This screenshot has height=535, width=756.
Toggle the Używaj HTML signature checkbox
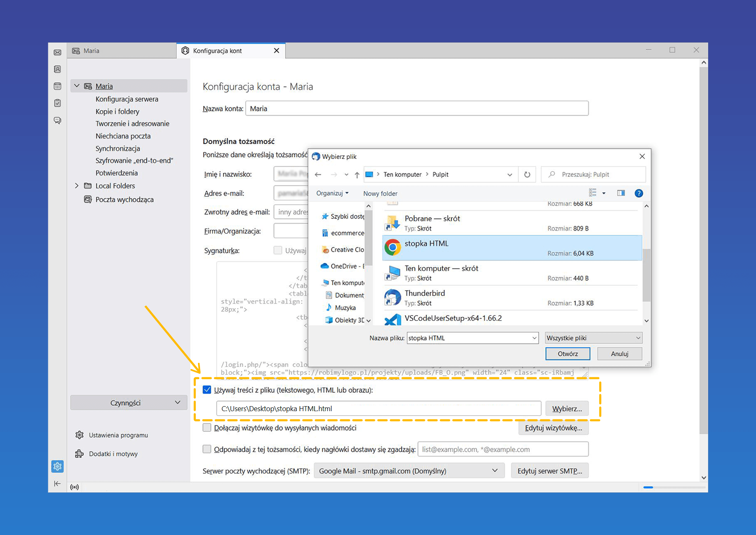278,250
